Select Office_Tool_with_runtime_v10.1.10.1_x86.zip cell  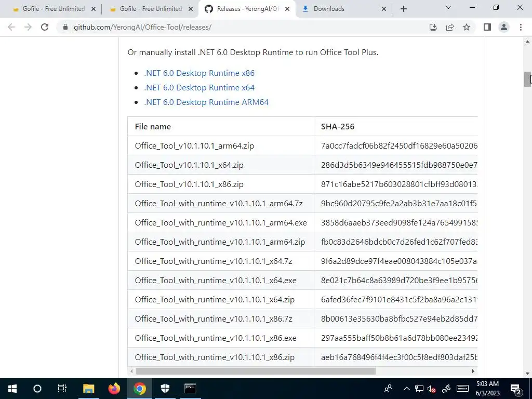coord(221,357)
